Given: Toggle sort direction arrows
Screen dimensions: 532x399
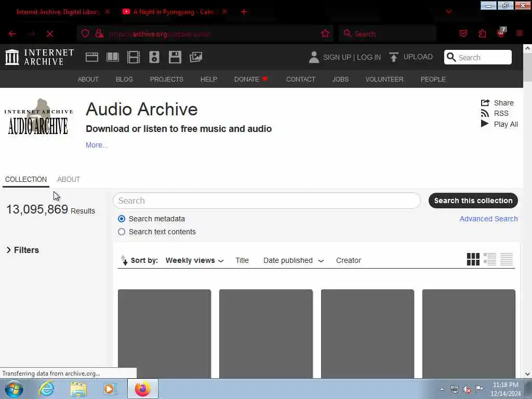Looking at the screenshot, I should click(x=124, y=260).
